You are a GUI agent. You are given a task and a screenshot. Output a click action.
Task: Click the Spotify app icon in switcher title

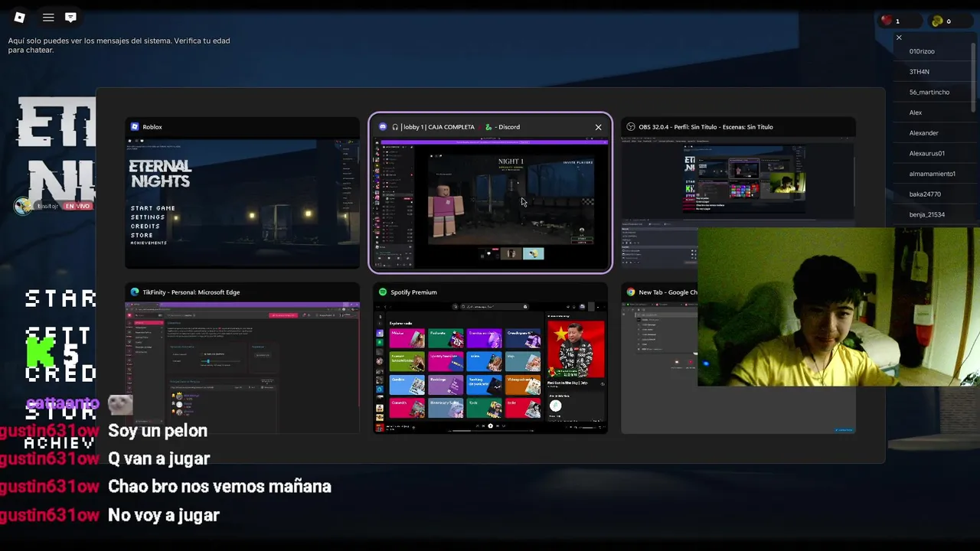(383, 292)
